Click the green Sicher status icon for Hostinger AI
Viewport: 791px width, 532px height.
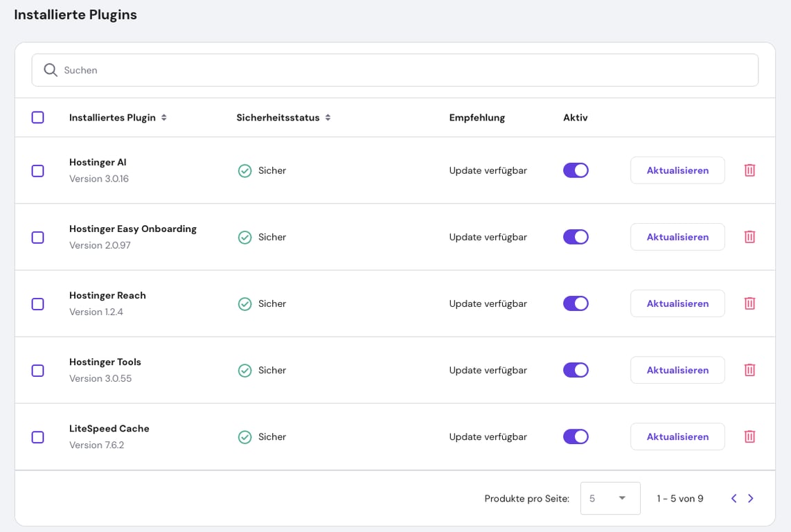[x=245, y=170]
